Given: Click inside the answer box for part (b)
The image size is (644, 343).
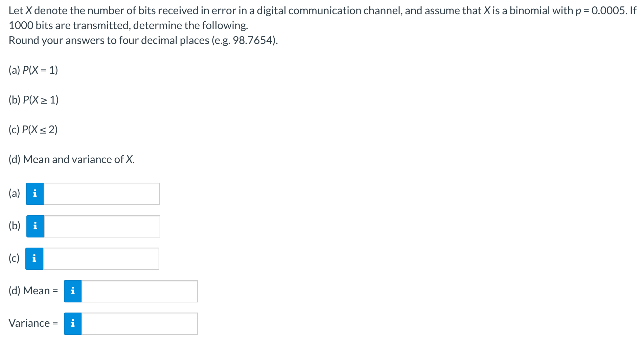Looking at the screenshot, I should pyautogui.click(x=101, y=226).
